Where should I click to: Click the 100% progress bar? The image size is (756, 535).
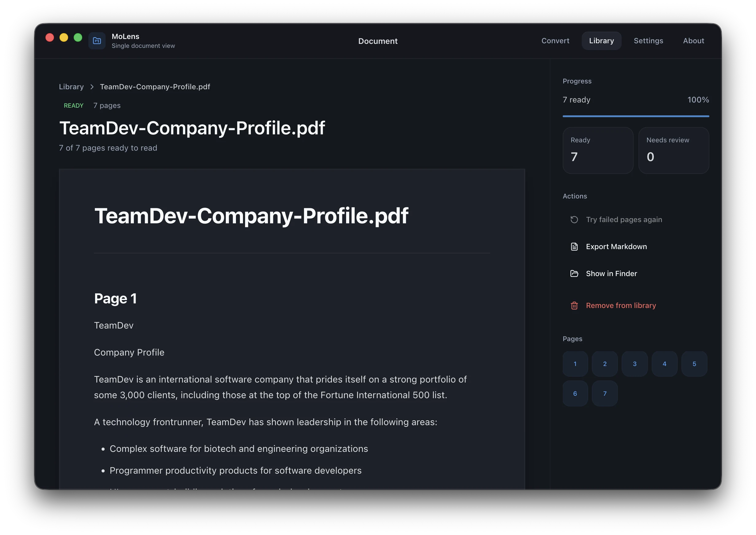pos(635,116)
